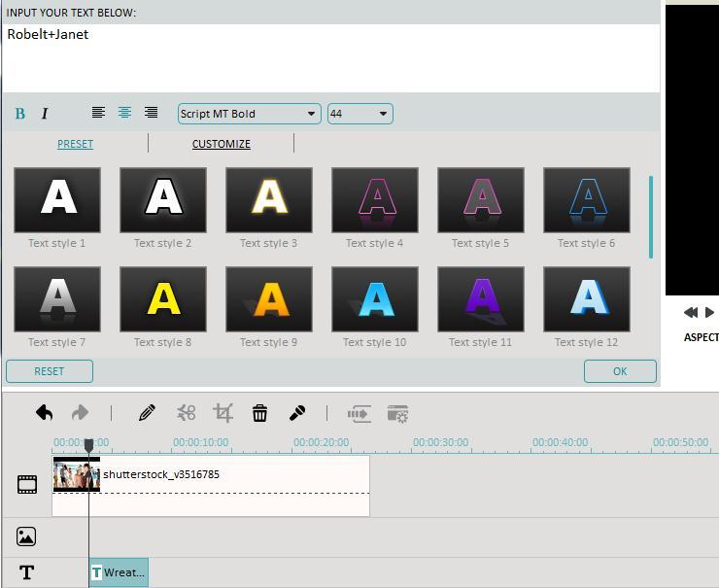Image resolution: width=719 pixels, height=588 pixels.
Task: Jump to 00:00:50:00 on the timeline ruler
Action: [680, 442]
